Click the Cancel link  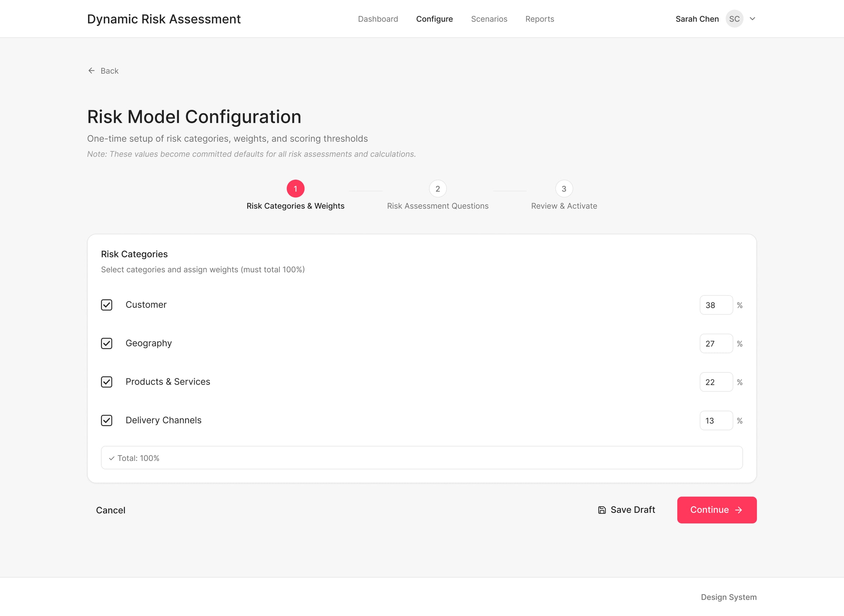[110, 510]
